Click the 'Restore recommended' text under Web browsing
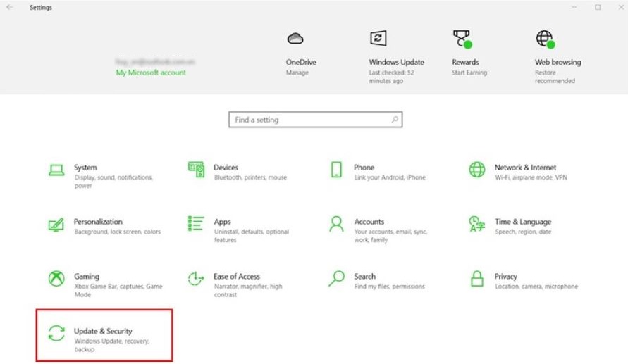This screenshot has height=364, width=628. coord(555,77)
